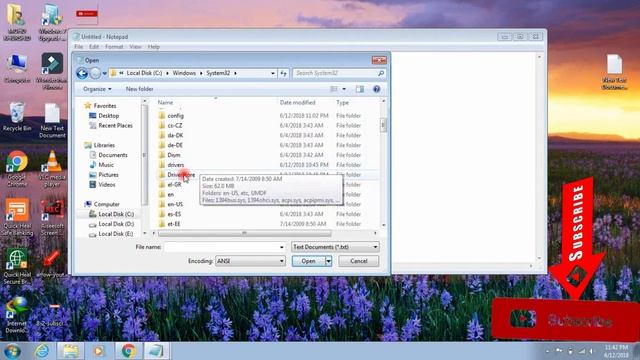Select the config folder icon
640x360 pixels.
click(162, 116)
